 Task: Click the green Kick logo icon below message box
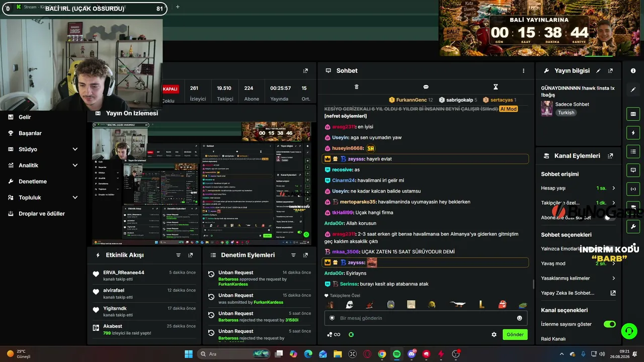click(351, 334)
